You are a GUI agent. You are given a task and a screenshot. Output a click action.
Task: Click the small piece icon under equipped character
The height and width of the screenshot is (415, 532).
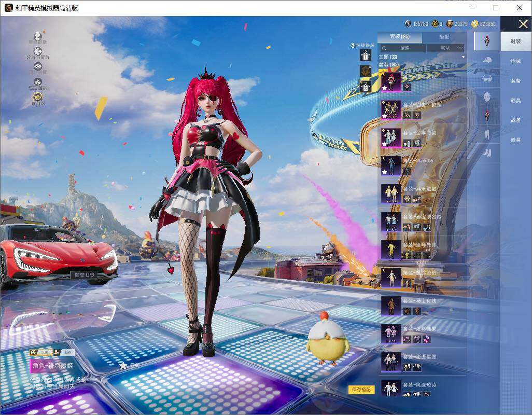(x=407, y=88)
